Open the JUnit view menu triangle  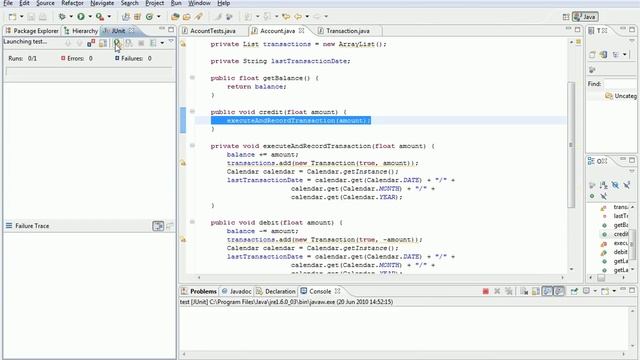pos(171,42)
